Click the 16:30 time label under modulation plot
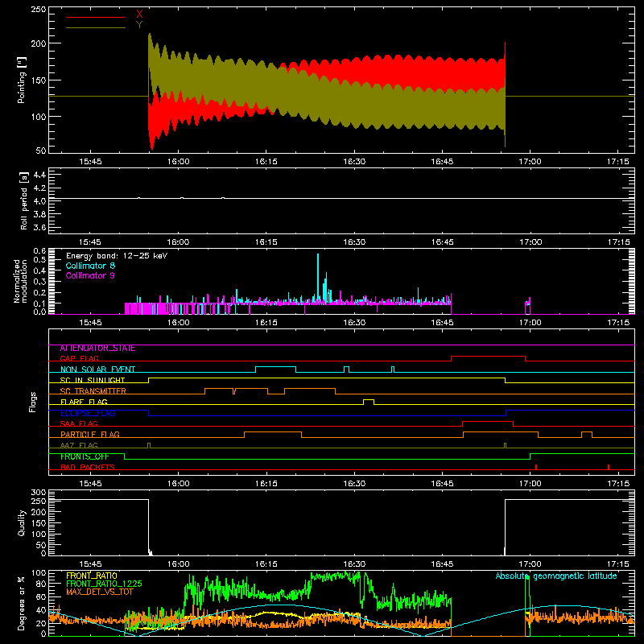Screen dimensions: 644x644 (x=354, y=323)
